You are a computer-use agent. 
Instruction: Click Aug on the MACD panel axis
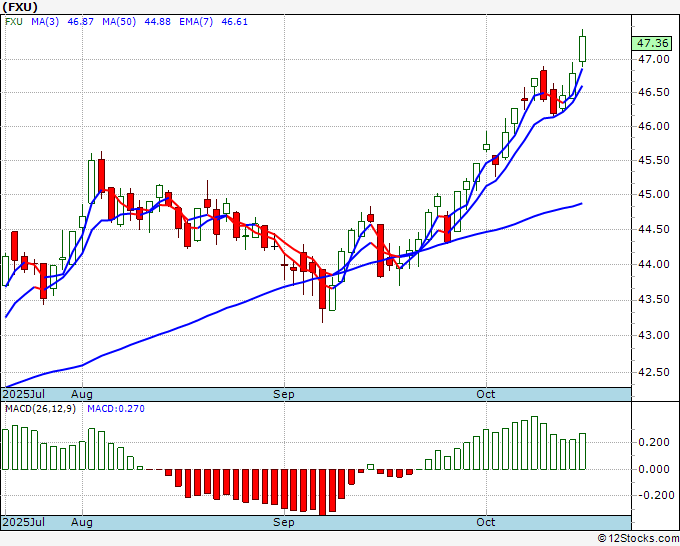pyautogui.click(x=82, y=522)
